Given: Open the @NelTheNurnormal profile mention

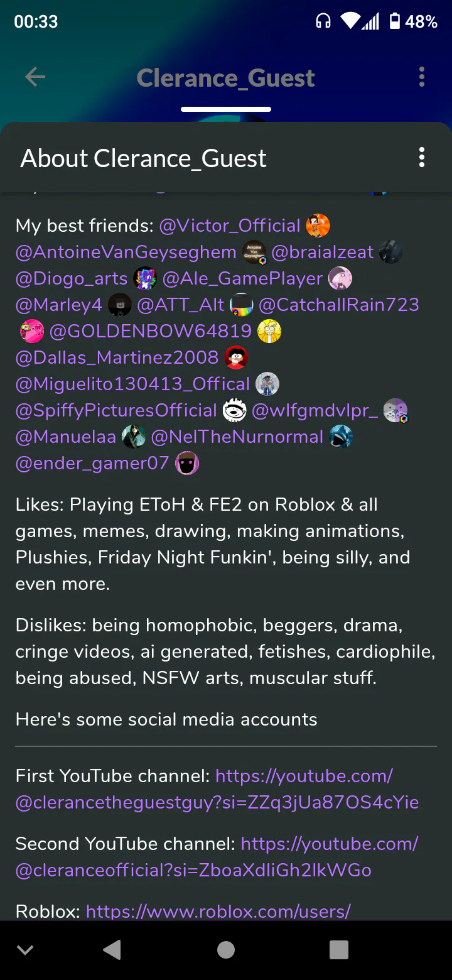Looking at the screenshot, I should point(237,437).
